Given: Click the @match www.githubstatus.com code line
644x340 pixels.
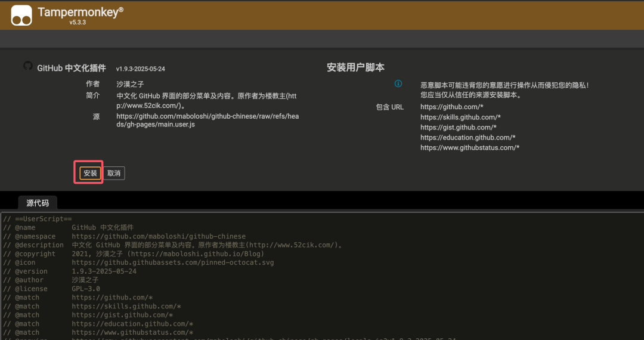Looking at the screenshot, I should tap(98, 332).
